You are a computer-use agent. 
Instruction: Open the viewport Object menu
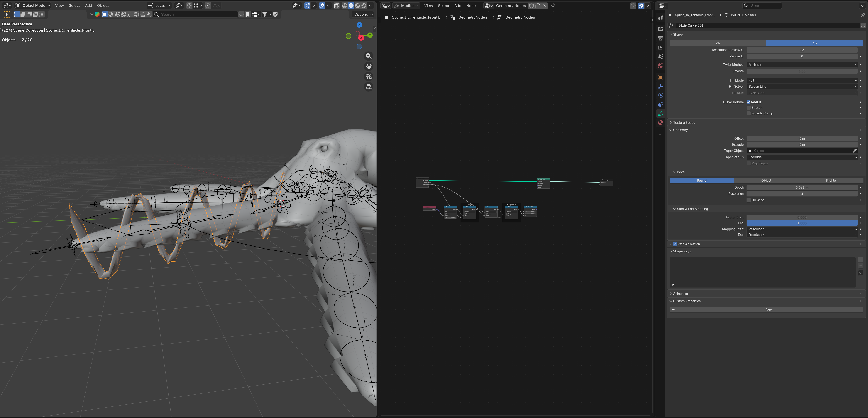pyautogui.click(x=103, y=6)
